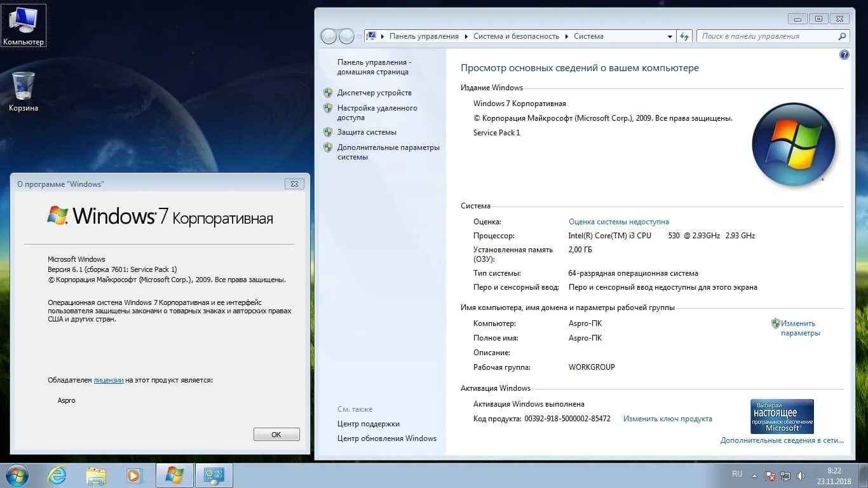Screen dimensions: 868x488
Task: Click Система и безопасность breadcrumb segment
Action: coord(516,36)
